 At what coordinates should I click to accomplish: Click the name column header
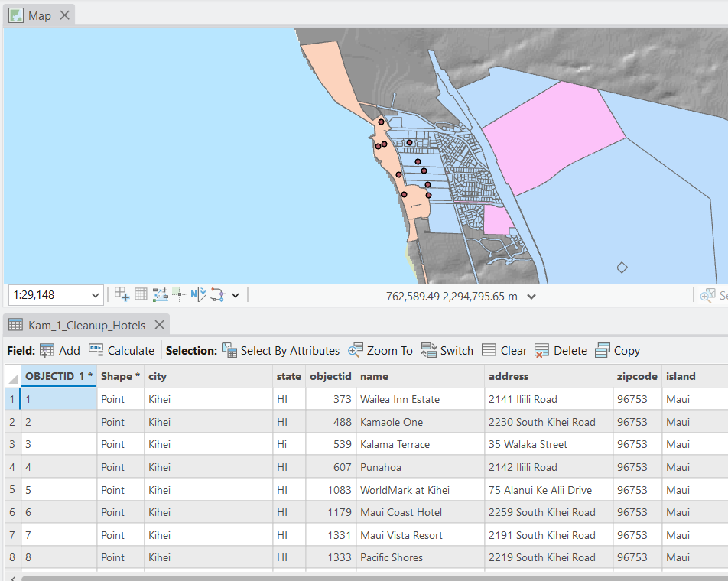coord(420,376)
